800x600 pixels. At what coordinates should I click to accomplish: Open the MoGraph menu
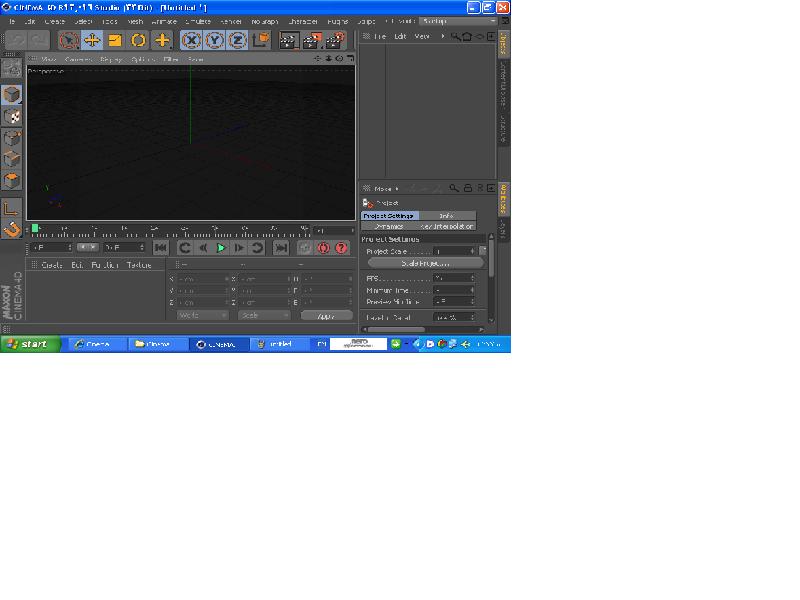tap(264, 21)
